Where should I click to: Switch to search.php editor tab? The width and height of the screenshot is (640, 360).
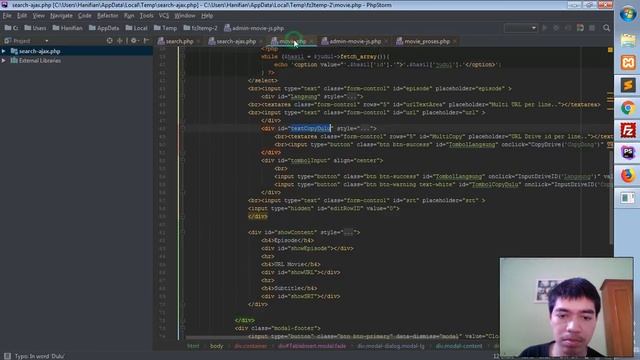click(176, 41)
